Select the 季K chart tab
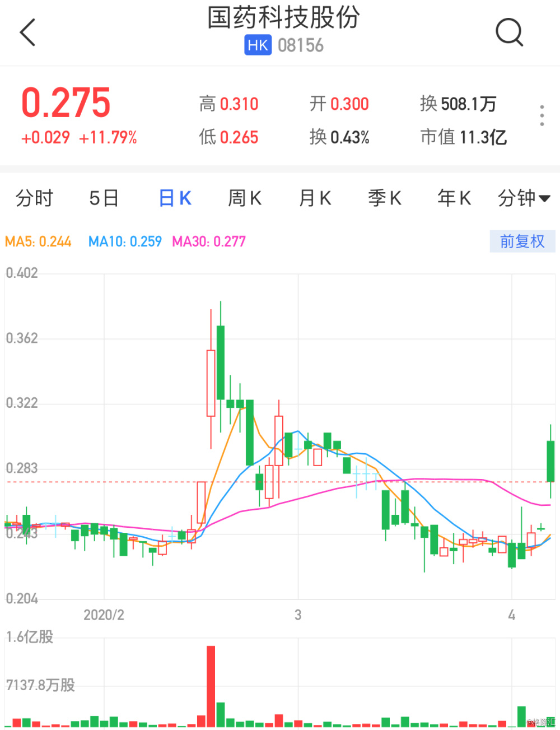Screen dimensions: 560x730 coord(385,198)
